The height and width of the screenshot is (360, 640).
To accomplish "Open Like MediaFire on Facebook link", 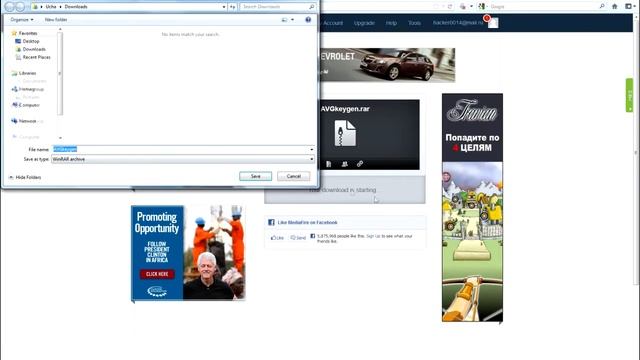I will (x=307, y=222).
